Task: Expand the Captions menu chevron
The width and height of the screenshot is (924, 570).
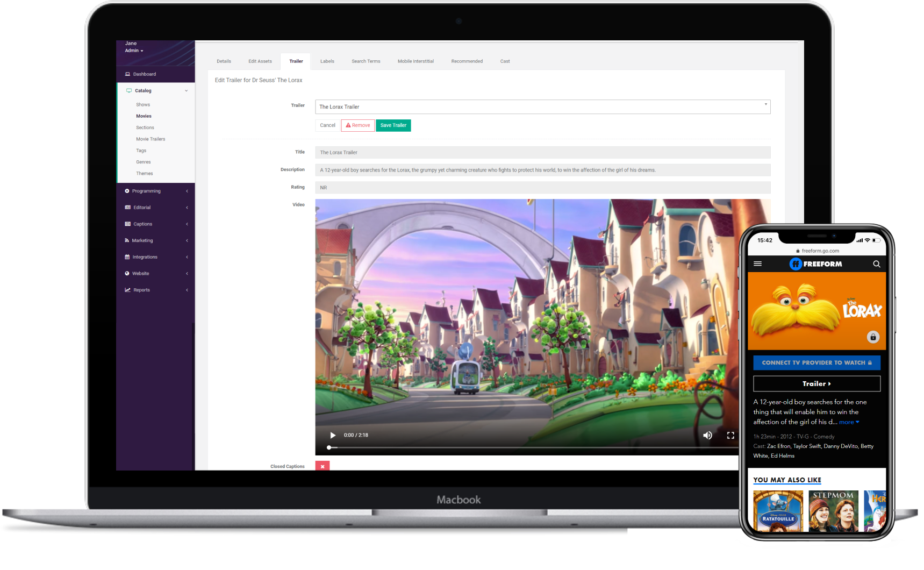Action: pyautogui.click(x=187, y=224)
